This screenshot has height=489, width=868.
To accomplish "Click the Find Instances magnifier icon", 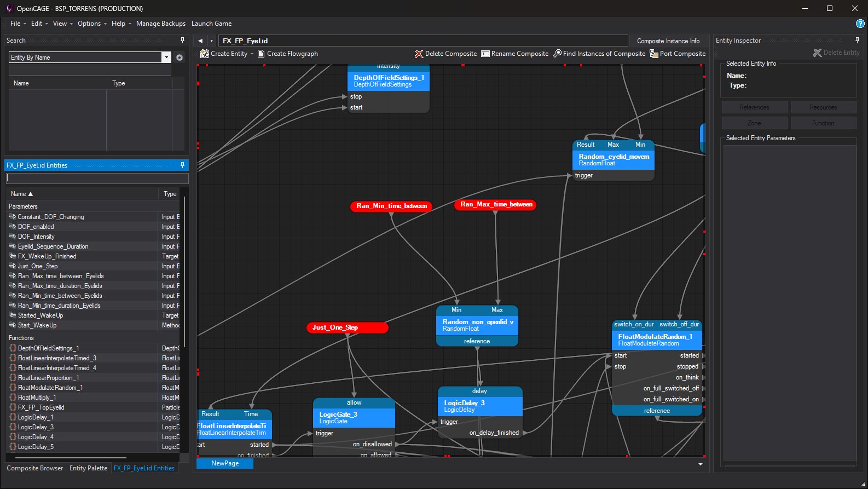I will click(557, 54).
